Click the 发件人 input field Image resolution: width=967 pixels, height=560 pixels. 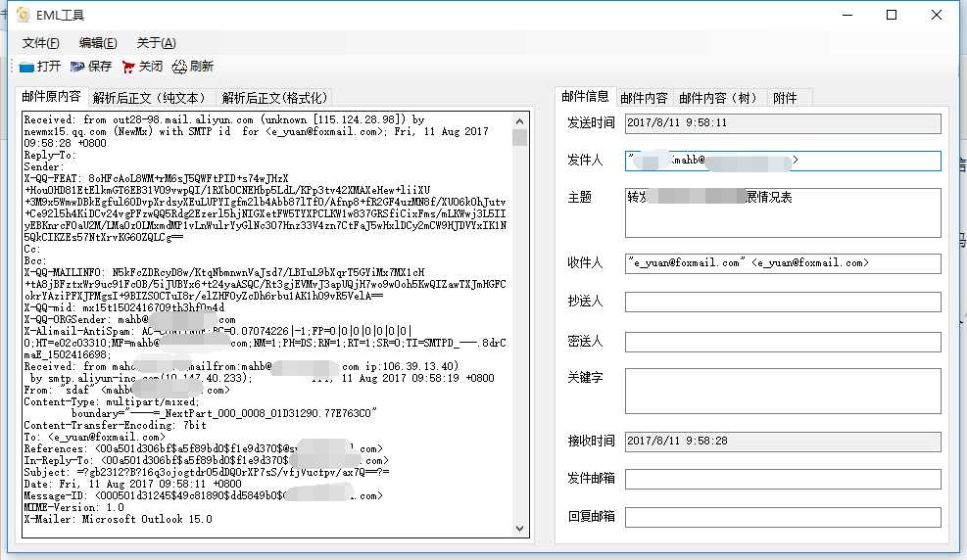point(783,161)
